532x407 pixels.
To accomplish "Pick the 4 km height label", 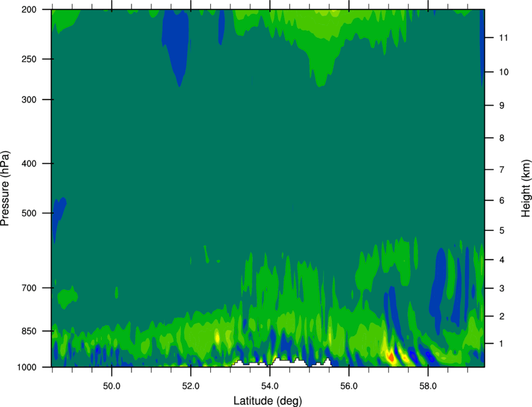I will coord(501,260).
